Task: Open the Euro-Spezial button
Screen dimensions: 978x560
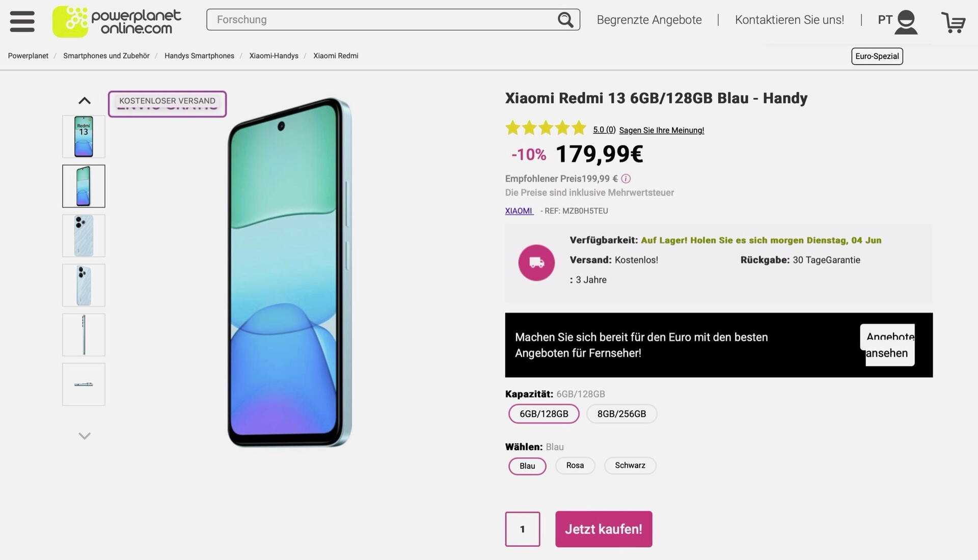Action: click(x=877, y=56)
